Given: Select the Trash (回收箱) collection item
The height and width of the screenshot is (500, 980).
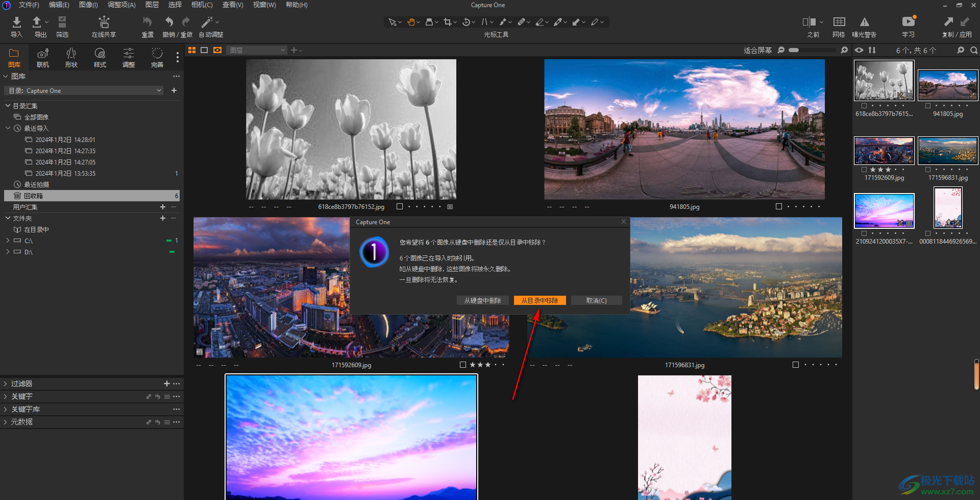Looking at the screenshot, I should pos(33,196).
